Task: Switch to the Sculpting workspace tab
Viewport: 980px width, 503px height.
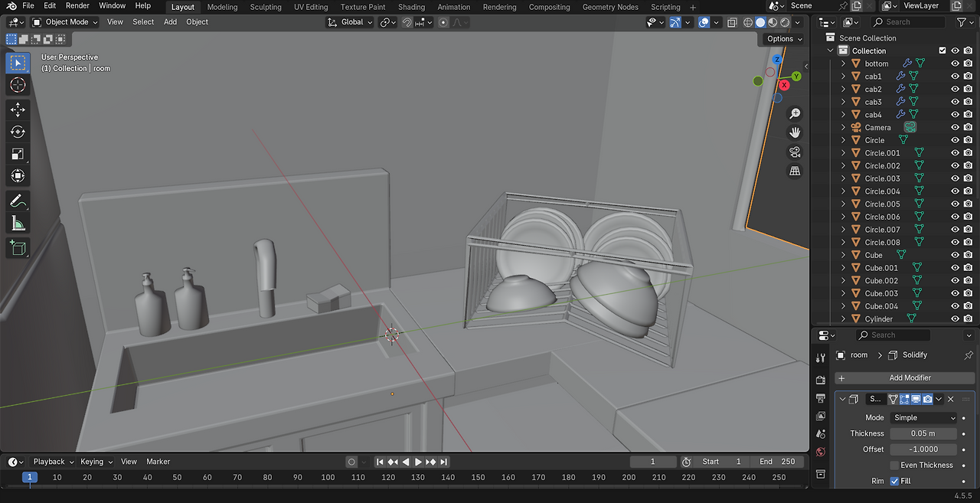Action: point(266,7)
